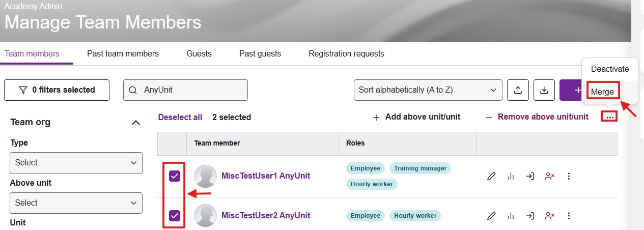This screenshot has height=230, width=644.
Task: Open vertical dots menu for MiscTestUser2
Action: click(569, 216)
